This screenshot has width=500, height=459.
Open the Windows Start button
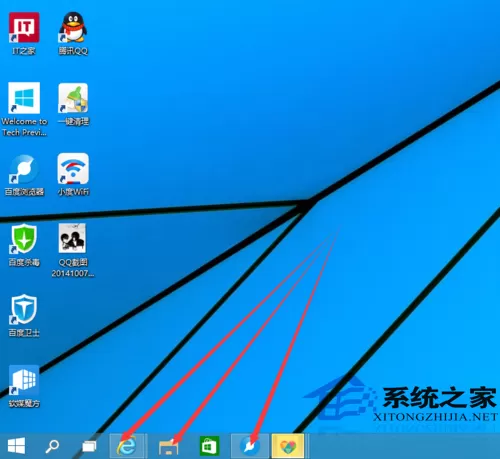coord(16,446)
